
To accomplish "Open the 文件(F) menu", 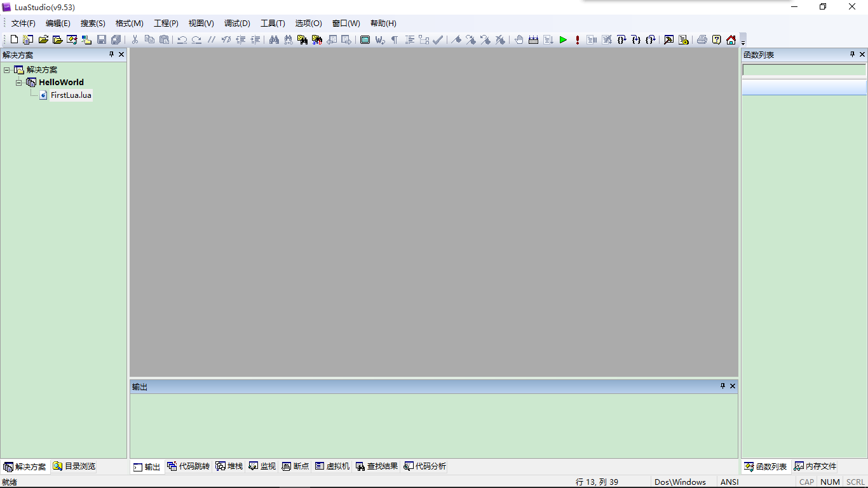I will (24, 24).
